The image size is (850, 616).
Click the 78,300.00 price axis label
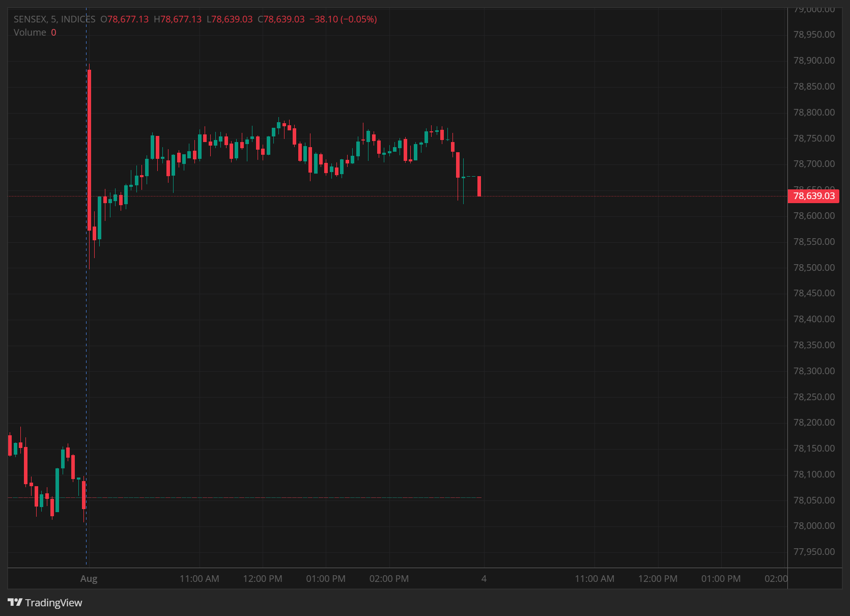point(814,371)
